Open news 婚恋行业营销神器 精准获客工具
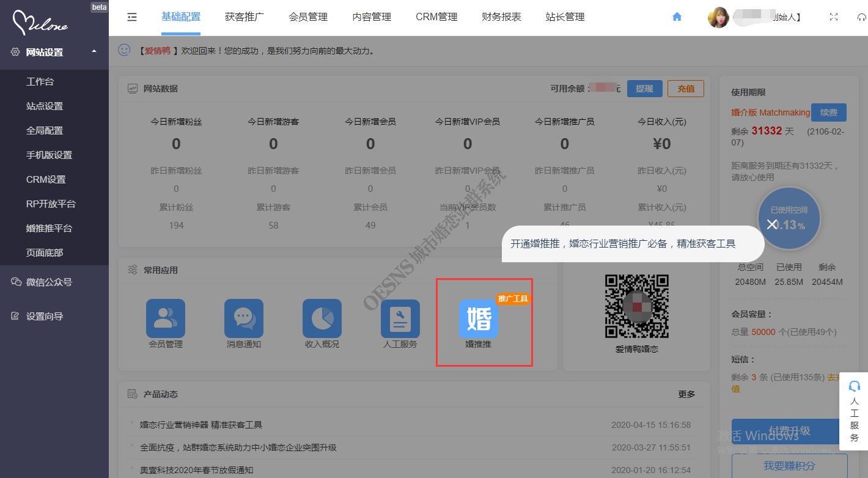 (201, 425)
